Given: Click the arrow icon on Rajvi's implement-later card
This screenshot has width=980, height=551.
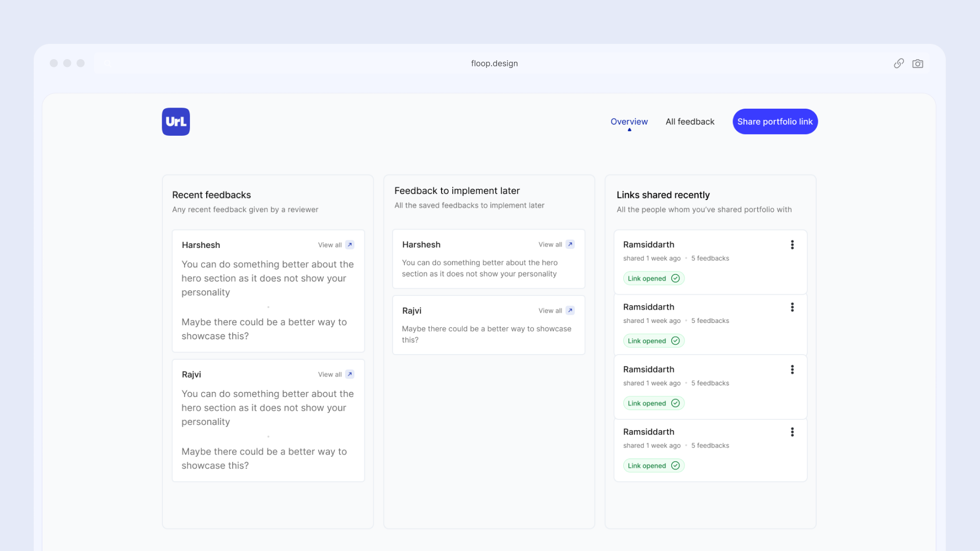Looking at the screenshot, I should 570,310.
